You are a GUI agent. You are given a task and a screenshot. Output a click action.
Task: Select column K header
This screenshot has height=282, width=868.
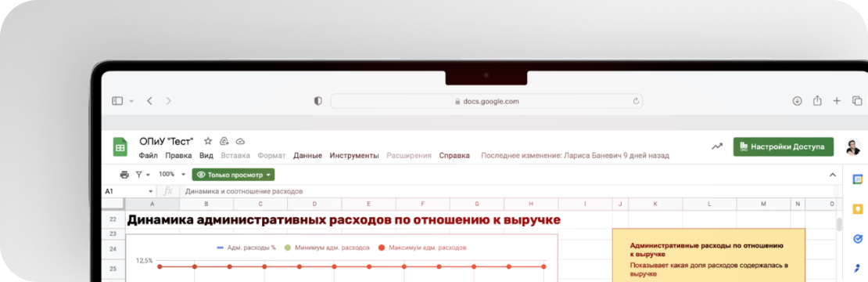655,204
